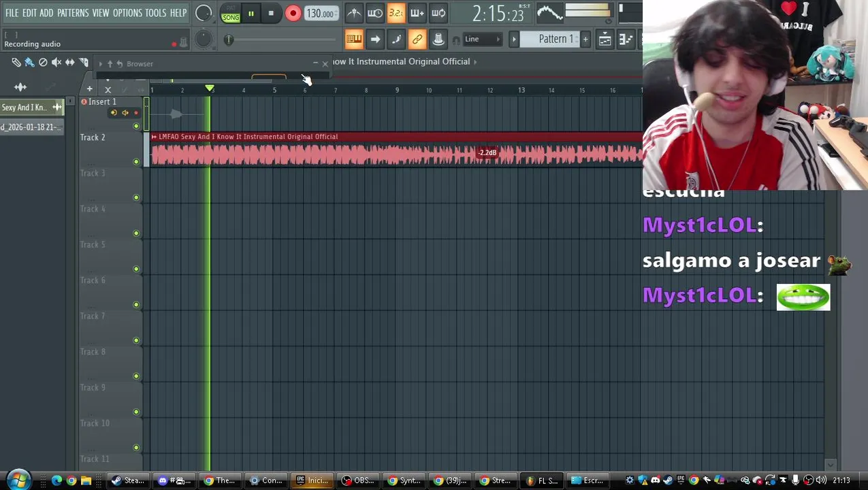Open the piano roll view icon

coord(626,39)
